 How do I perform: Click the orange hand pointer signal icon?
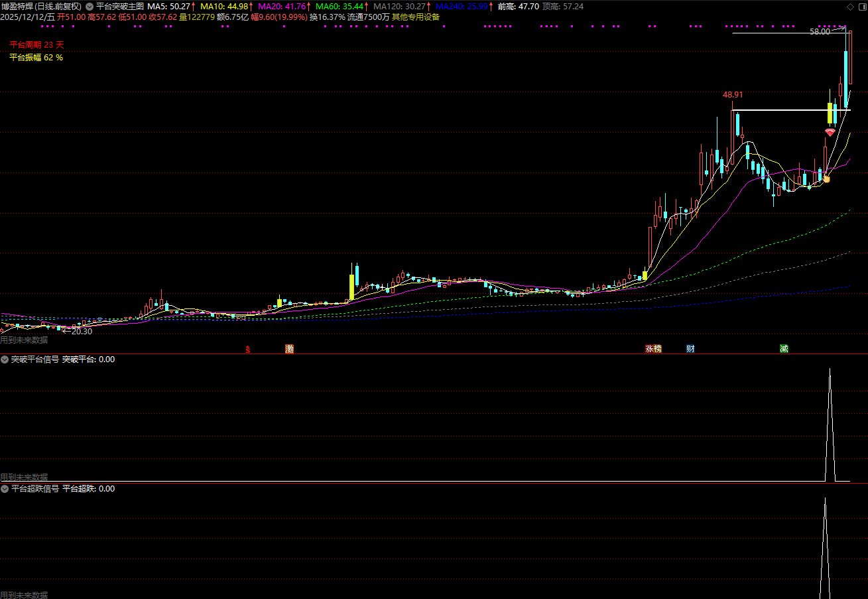click(826, 178)
